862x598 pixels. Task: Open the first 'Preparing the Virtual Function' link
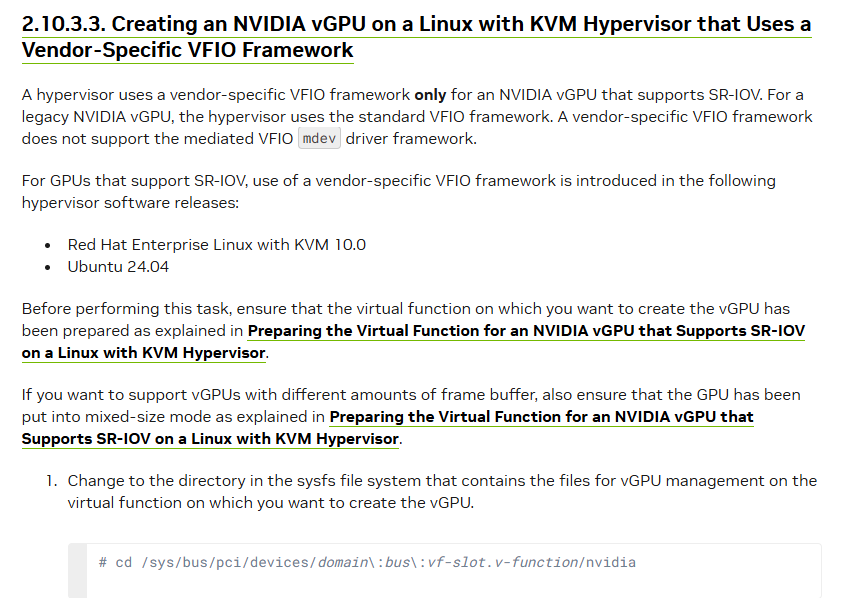[x=526, y=331]
